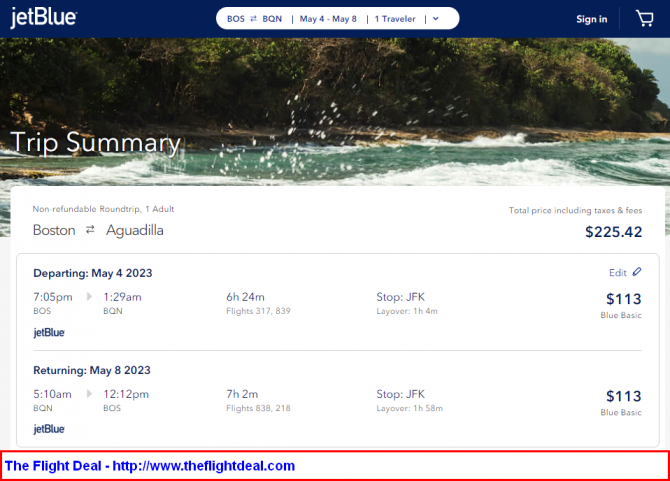The width and height of the screenshot is (670, 481).
Task: Click the Aguadilla city name
Action: point(135,230)
